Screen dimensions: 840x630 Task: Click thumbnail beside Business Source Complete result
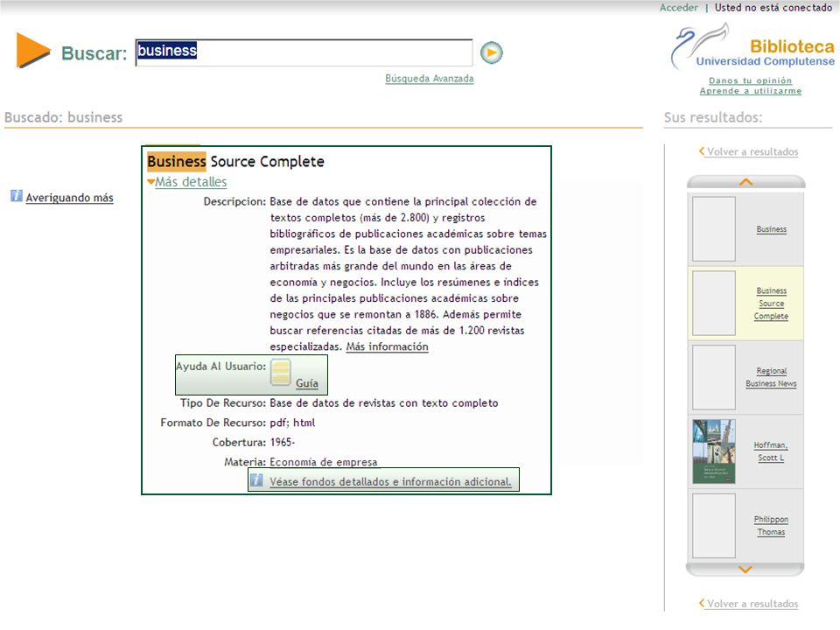point(714,304)
